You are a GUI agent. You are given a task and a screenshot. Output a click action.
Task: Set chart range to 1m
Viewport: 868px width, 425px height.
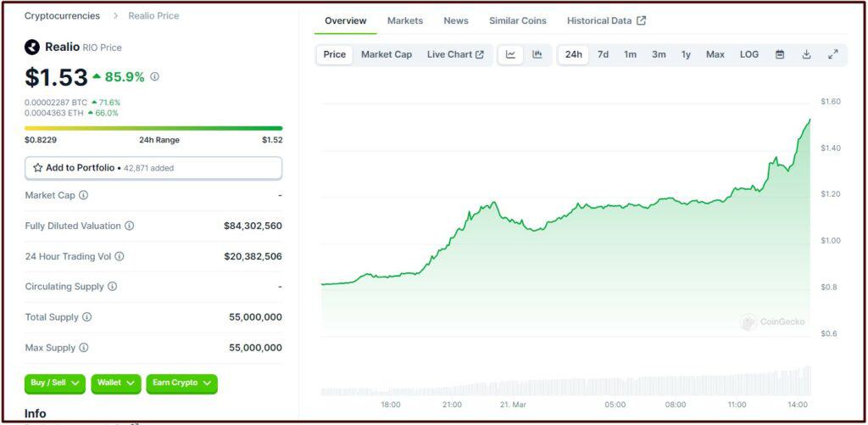tap(630, 54)
